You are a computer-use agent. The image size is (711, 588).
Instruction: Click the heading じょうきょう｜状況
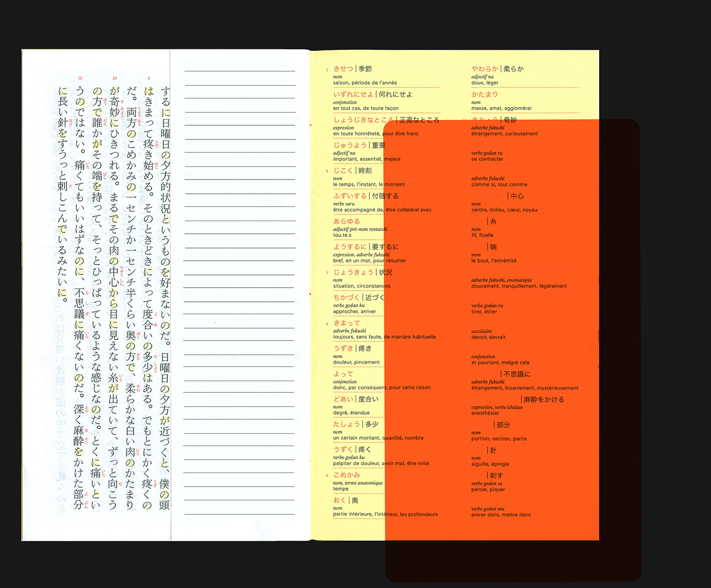point(363,272)
